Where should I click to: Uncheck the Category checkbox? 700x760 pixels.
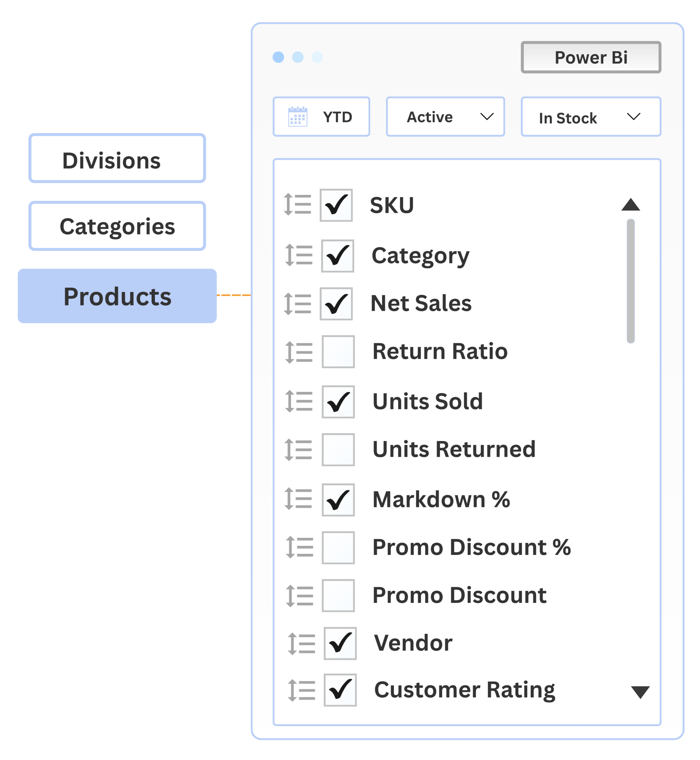[338, 256]
